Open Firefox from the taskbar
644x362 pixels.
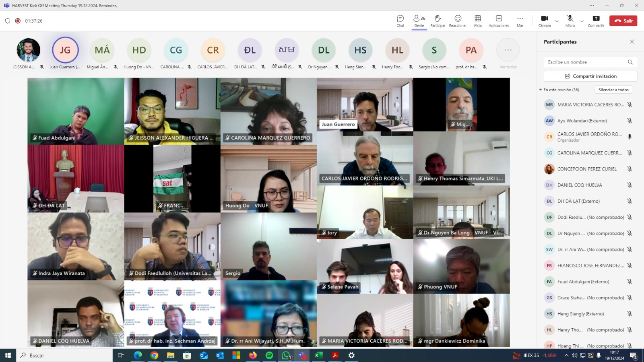pos(253,355)
